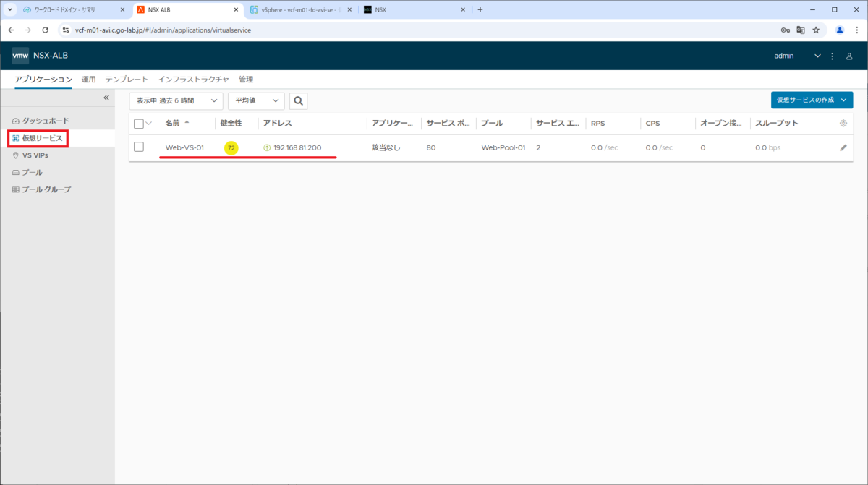Sort by the アドレス column header
Image resolution: width=868 pixels, height=485 pixels.
point(278,124)
